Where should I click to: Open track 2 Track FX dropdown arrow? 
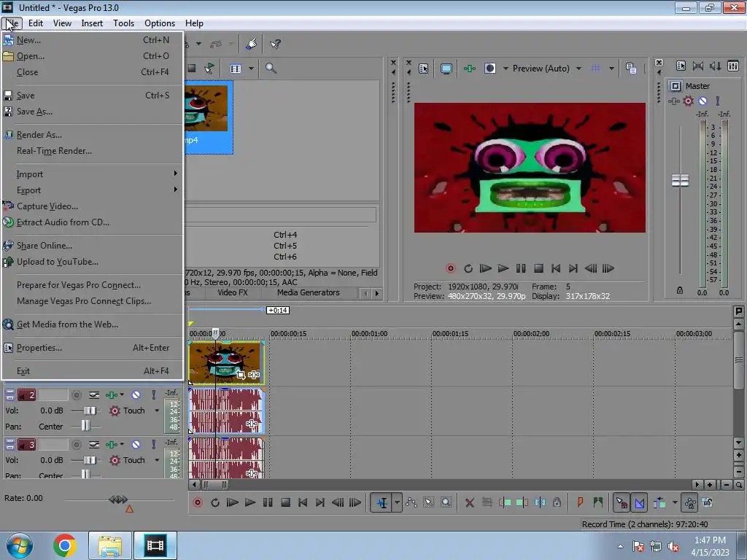[x=122, y=394]
